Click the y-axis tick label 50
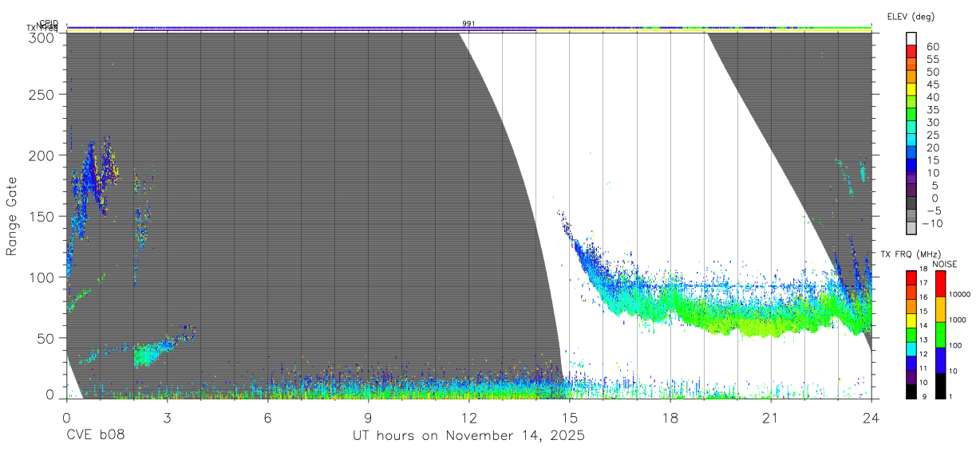This screenshot has height=452, width=980. click(45, 337)
